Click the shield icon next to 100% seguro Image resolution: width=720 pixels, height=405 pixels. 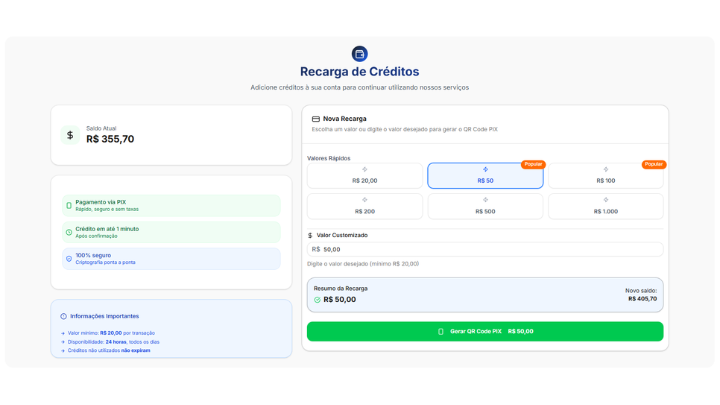pos(69,258)
